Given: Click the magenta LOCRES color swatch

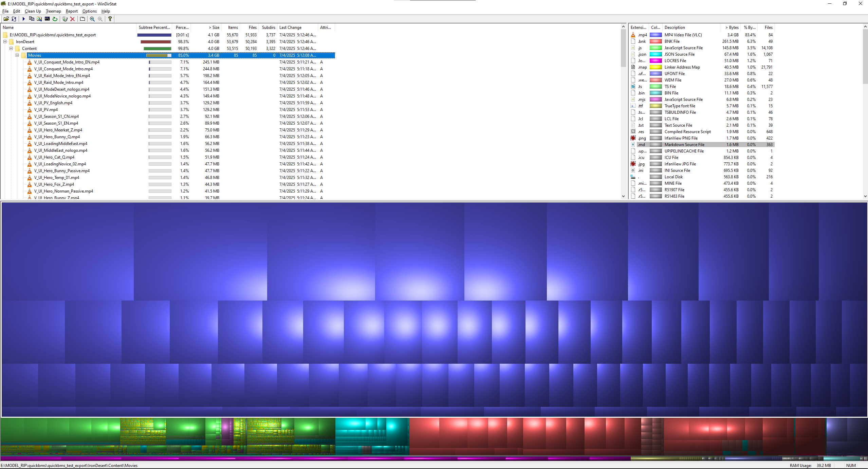Looking at the screenshot, I should click(655, 61).
